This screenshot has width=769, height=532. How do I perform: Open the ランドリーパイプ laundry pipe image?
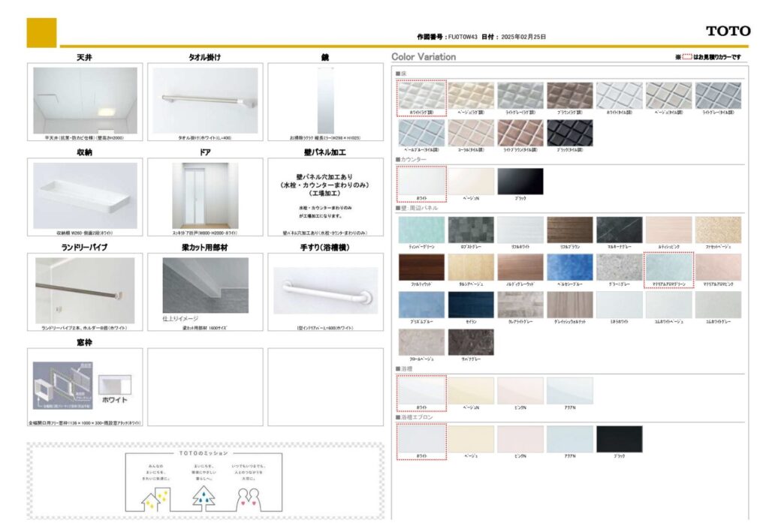click(85, 290)
